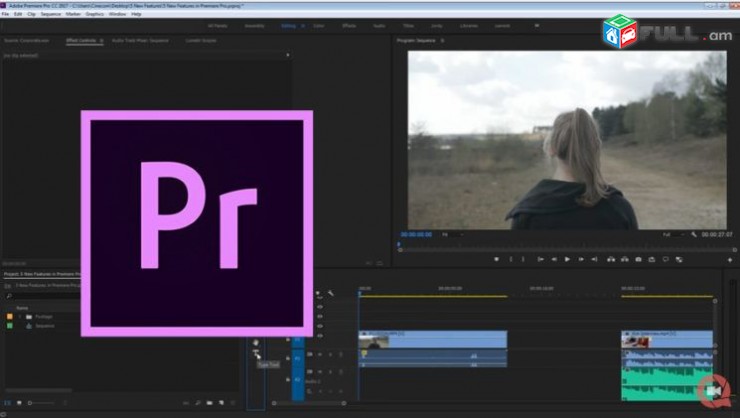740x418 pixels.
Task: Click the Mark Out button
Action: tap(523, 259)
